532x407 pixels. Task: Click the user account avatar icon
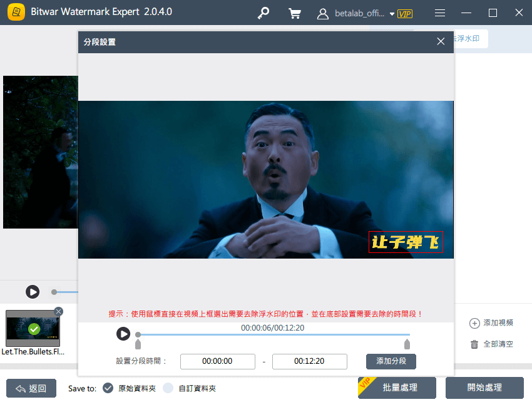coord(323,14)
